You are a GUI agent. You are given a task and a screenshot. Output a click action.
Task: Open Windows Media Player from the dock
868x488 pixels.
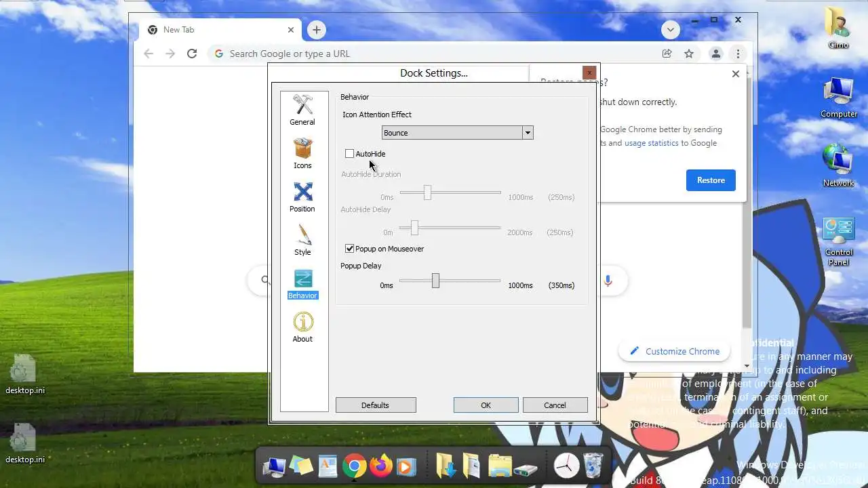click(406, 466)
